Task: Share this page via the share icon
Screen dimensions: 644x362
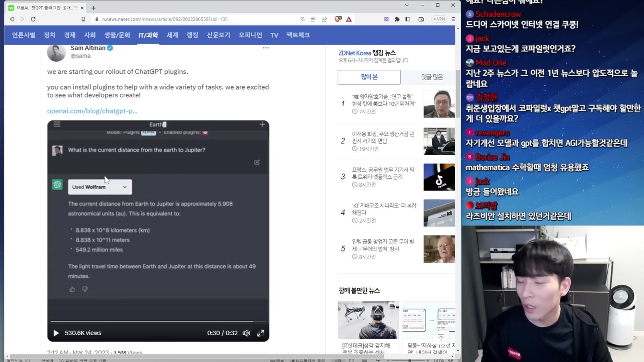Action: 324,19
